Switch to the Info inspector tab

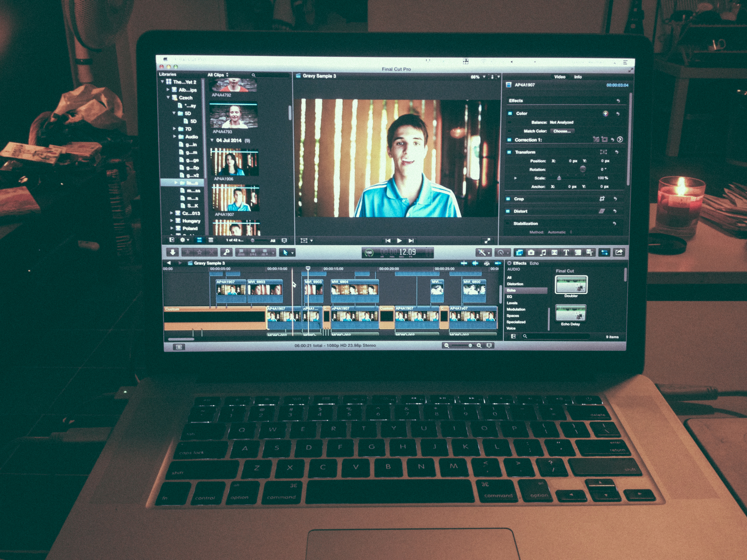coord(578,77)
